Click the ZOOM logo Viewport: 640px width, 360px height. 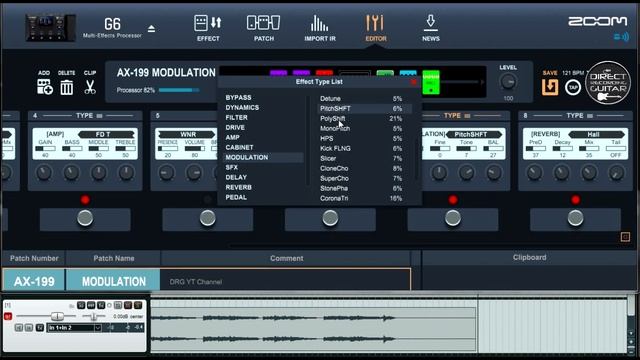click(x=598, y=21)
